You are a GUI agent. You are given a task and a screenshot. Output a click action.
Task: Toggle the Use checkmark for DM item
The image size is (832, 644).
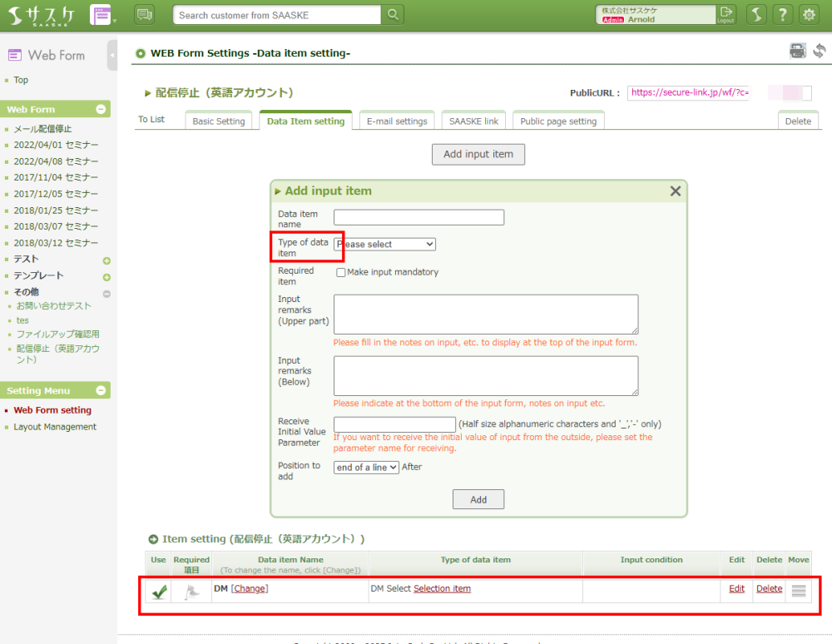click(x=158, y=592)
